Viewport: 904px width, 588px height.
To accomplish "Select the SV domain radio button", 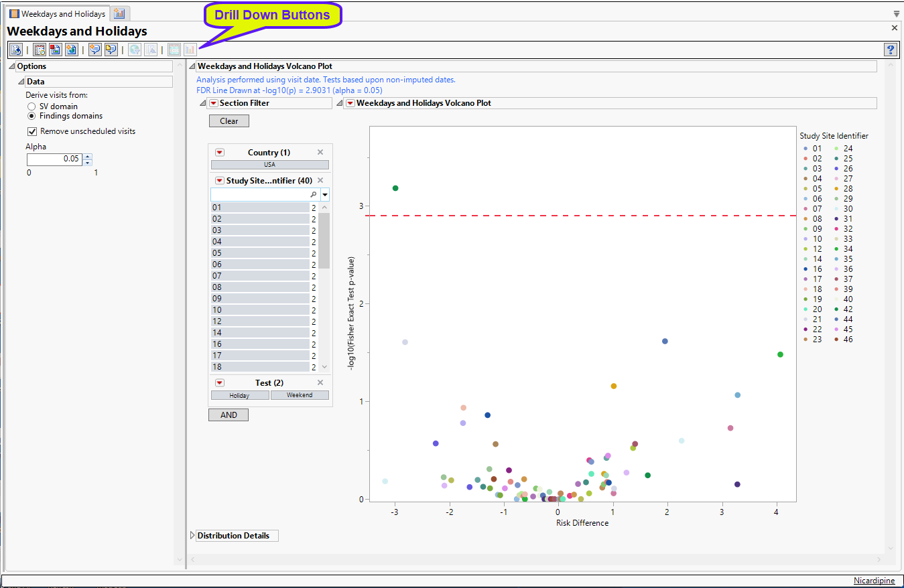I will [31, 106].
